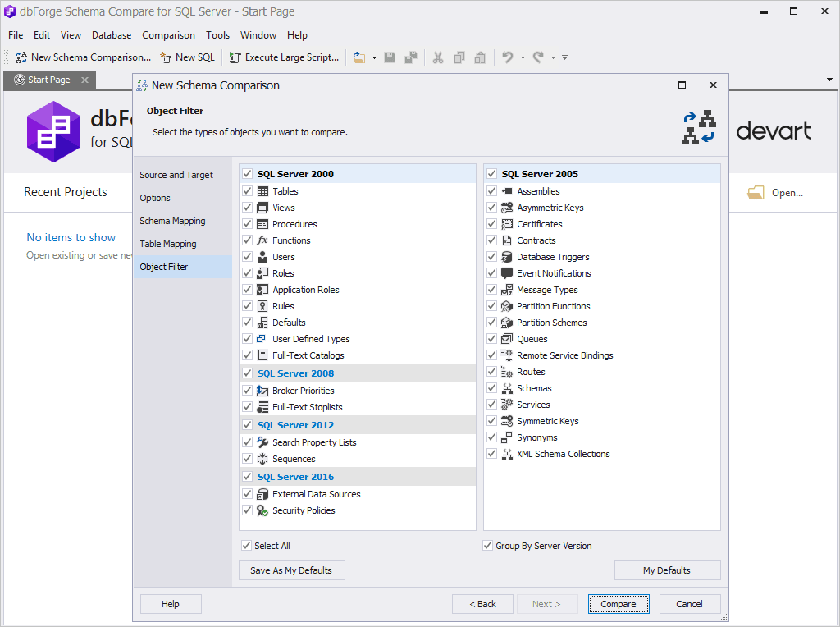Toggle the SQL Server 2008 group checkbox
The width and height of the screenshot is (840, 627).
(x=247, y=373)
